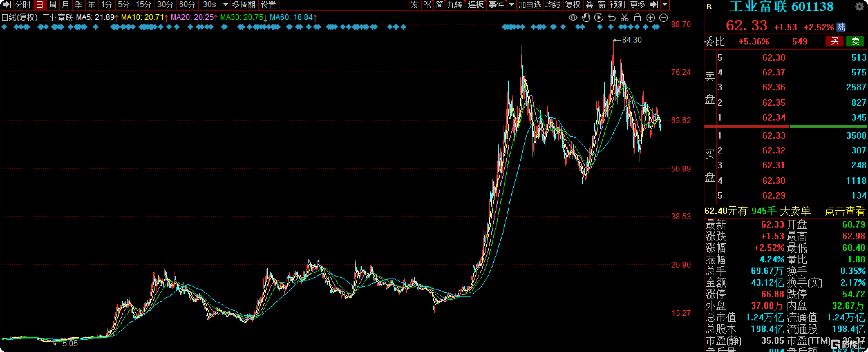
Task: Click the first blue event diamond marker
Action: 5,27
